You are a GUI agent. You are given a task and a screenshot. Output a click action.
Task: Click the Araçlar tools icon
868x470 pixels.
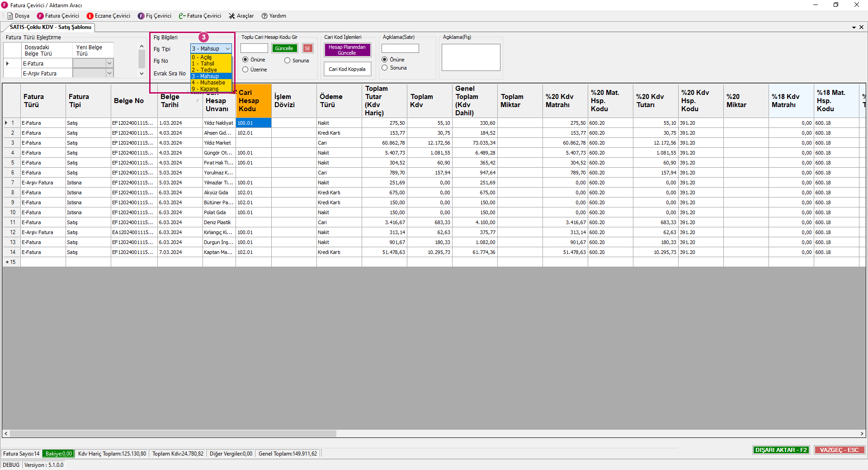(232, 16)
